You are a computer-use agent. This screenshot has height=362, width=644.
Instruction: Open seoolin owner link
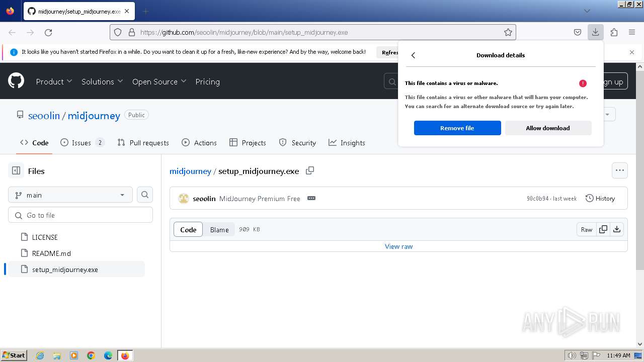44,116
